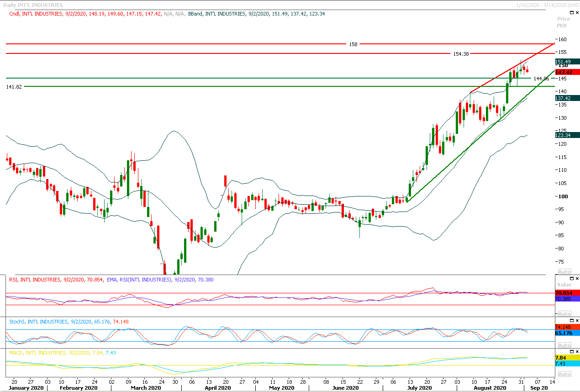The image size is (580, 392).
Task: Click the January 2020 axis label
Action: click(x=25, y=388)
